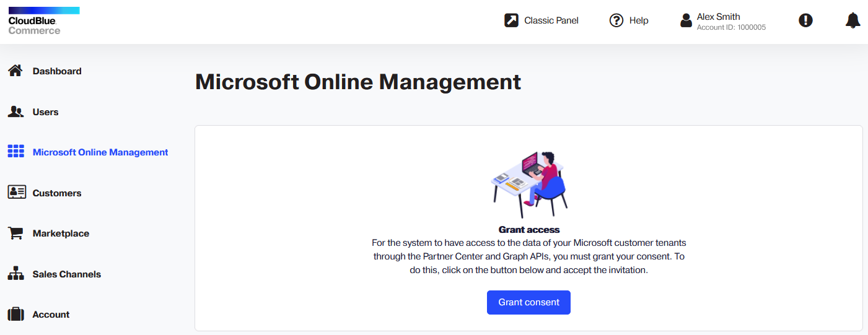Select Customers in the sidebar
The image size is (868, 335).
(x=57, y=193)
